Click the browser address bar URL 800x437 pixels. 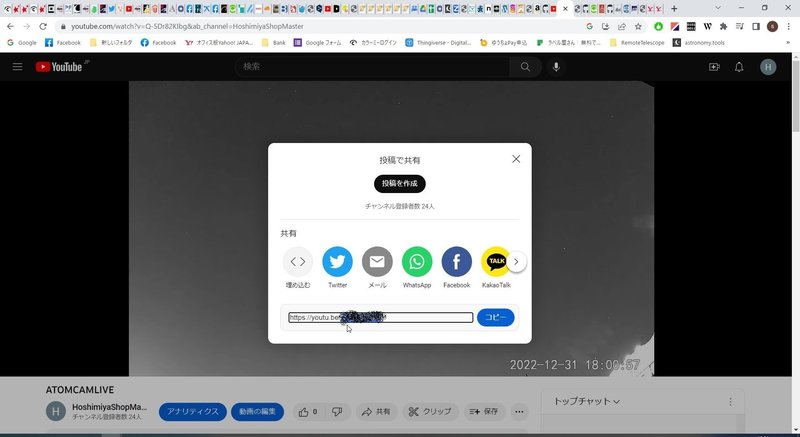[x=187, y=27]
